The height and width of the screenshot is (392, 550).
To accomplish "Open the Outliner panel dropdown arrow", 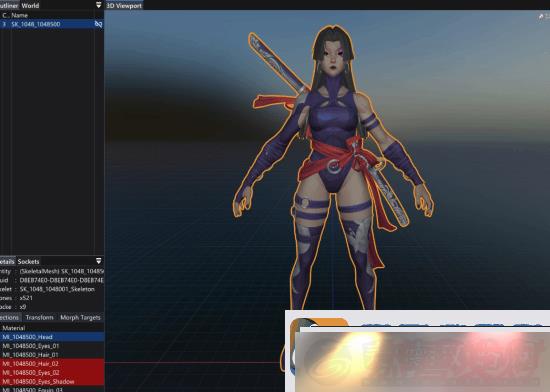I will (x=99, y=5).
